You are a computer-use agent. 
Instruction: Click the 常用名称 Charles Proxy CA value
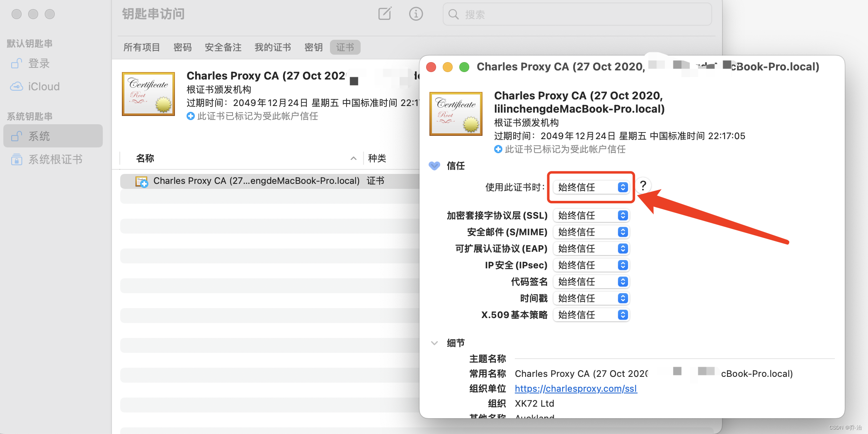(654, 374)
